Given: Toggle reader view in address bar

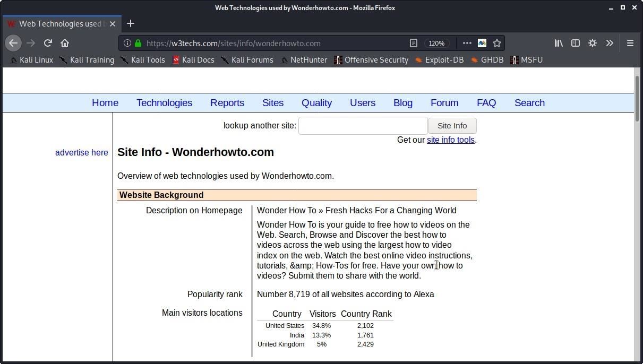Looking at the screenshot, I should pos(413,43).
